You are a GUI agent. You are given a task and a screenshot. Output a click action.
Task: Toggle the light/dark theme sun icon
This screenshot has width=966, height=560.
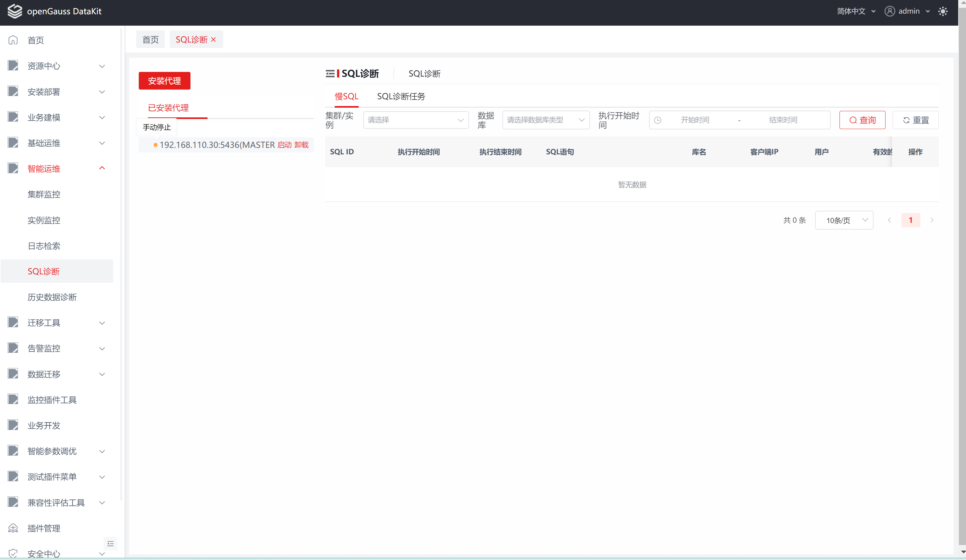click(x=943, y=11)
